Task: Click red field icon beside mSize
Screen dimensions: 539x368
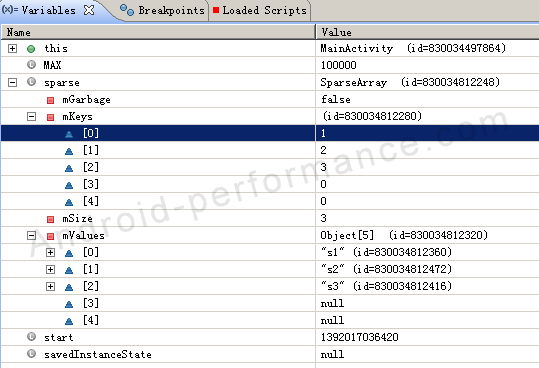Action: tap(51, 219)
